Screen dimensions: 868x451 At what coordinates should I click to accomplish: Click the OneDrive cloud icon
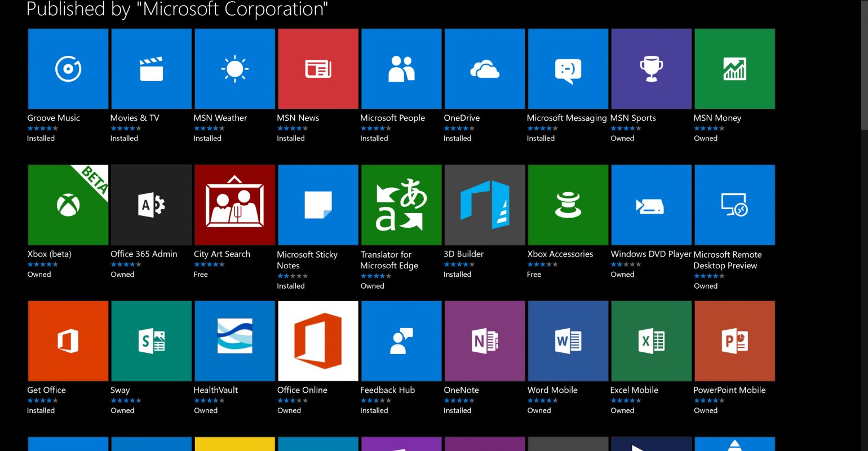[485, 69]
